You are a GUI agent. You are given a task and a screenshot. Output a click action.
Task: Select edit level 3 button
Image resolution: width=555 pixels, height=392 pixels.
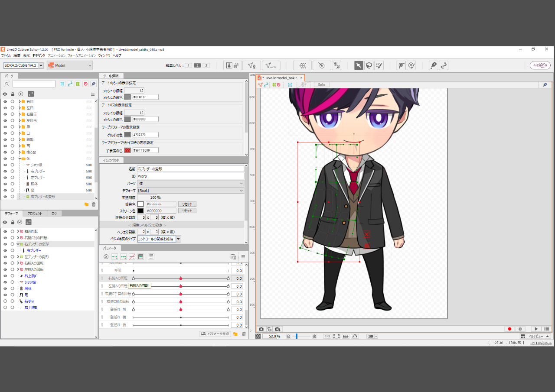(x=206, y=65)
